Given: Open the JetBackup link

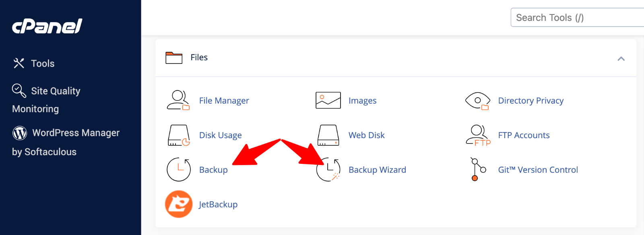Looking at the screenshot, I should point(218,204).
